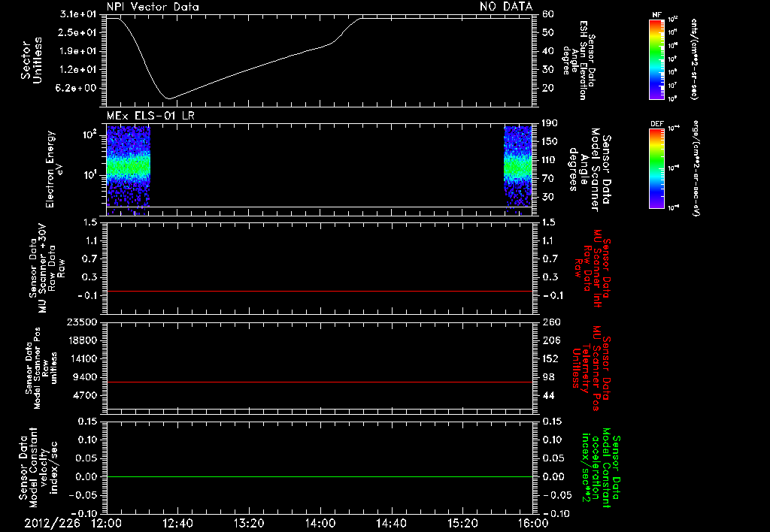This screenshot has height=532, width=770.
Task: Select the 'NPI Vector Data' panel title
Action: coord(153,7)
